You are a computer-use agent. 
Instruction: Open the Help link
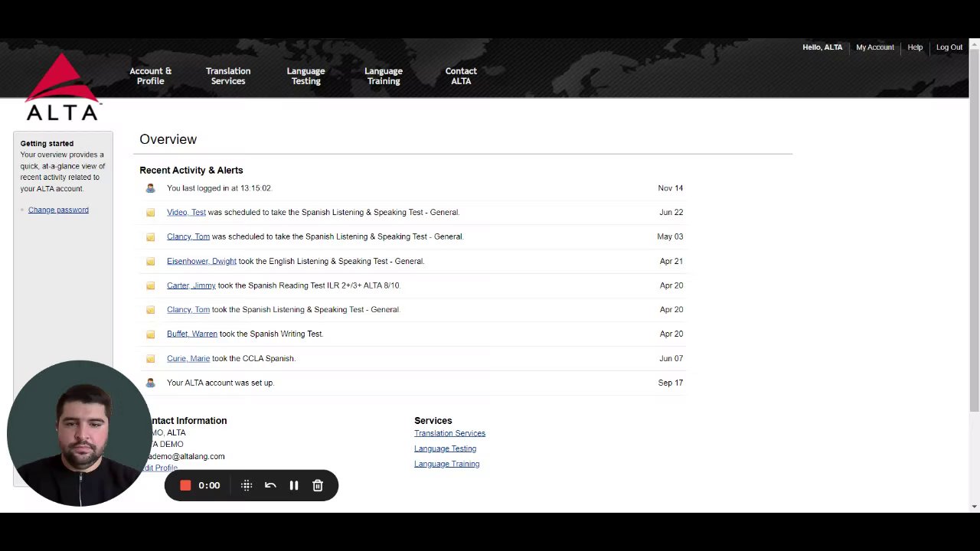tap(915, 47)
